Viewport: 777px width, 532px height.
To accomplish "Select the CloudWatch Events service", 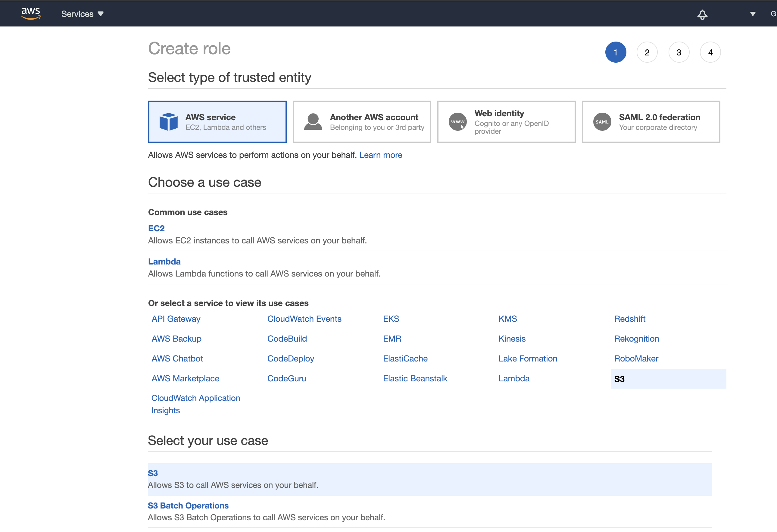I will [304, 319].
